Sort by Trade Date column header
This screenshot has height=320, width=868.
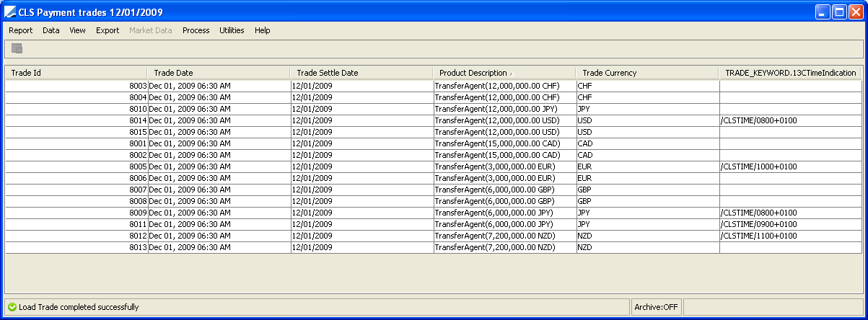click(x=219, y=73)
